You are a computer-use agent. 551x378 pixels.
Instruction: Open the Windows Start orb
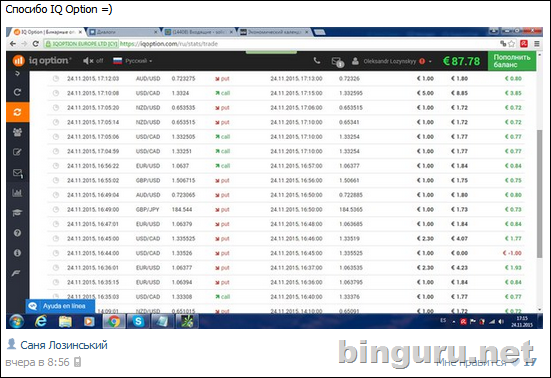tap(17, 321)
